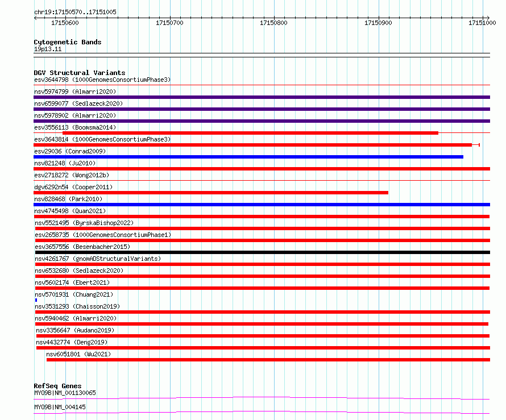Click the Cytogenetic Bands track title
Screen dimensions: 506x420
click(x=68, y=42)
